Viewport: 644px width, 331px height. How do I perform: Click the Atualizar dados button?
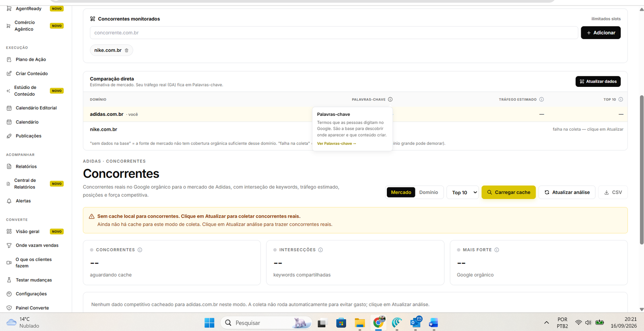point(598,81)
